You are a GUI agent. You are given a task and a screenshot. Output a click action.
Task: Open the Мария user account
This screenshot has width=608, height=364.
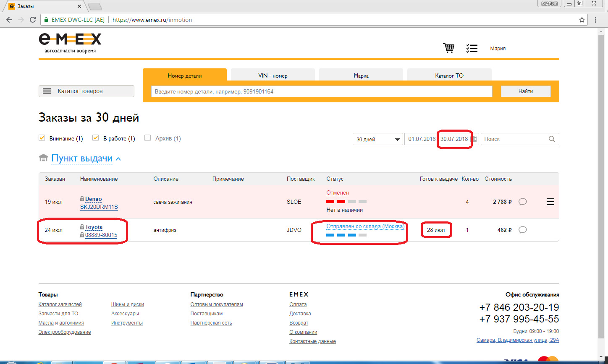pyautogui.click(x=498, y=49)
